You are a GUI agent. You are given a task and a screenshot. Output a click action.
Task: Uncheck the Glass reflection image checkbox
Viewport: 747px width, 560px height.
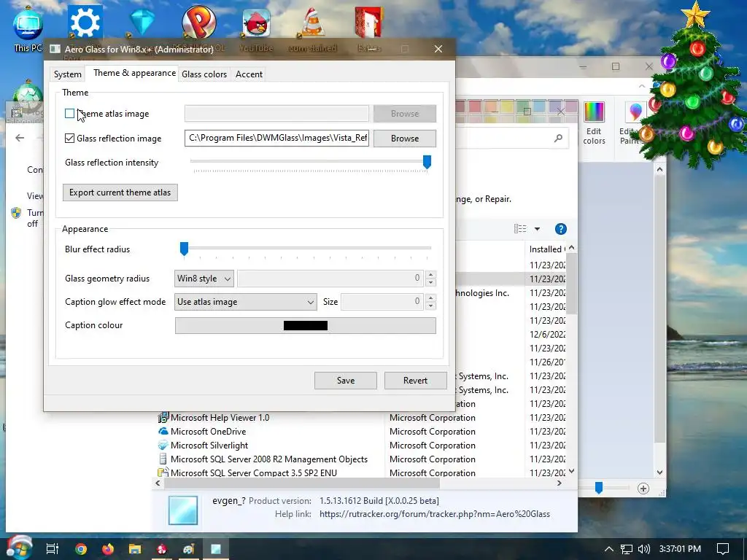tap(69, 138)
